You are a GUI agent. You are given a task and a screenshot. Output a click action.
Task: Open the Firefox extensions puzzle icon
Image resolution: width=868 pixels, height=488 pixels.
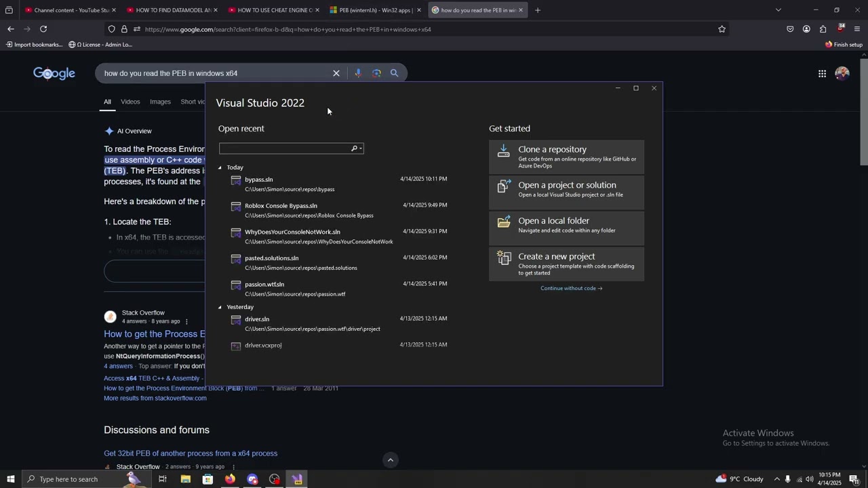tap(823, 29)
